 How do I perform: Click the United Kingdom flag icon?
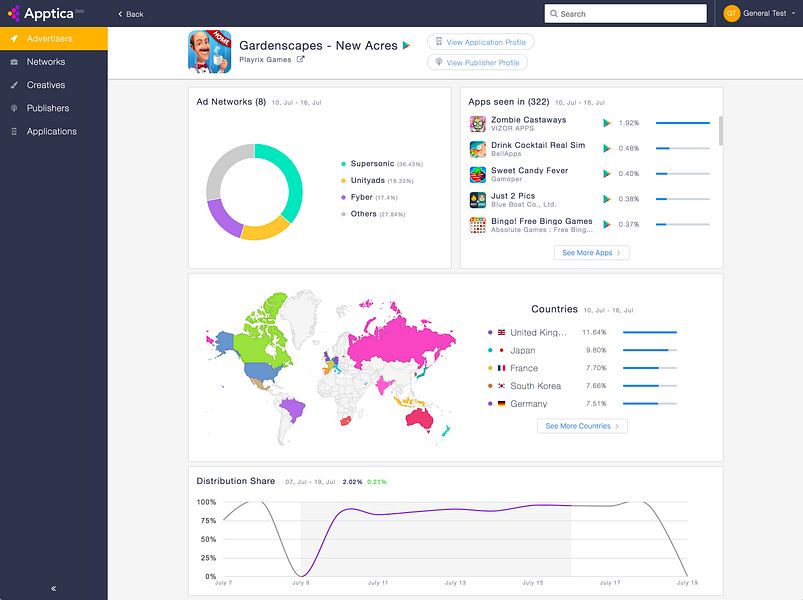click(501, 332)
